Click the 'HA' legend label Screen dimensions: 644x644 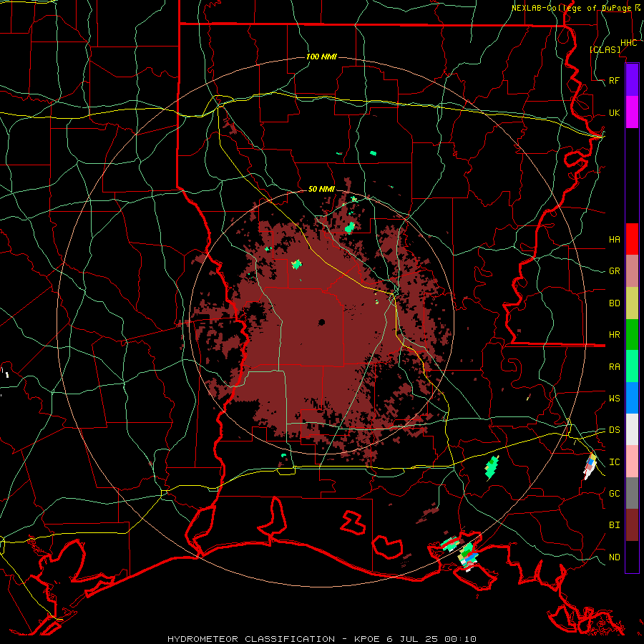pyautogui.click(x=614, y=239)
